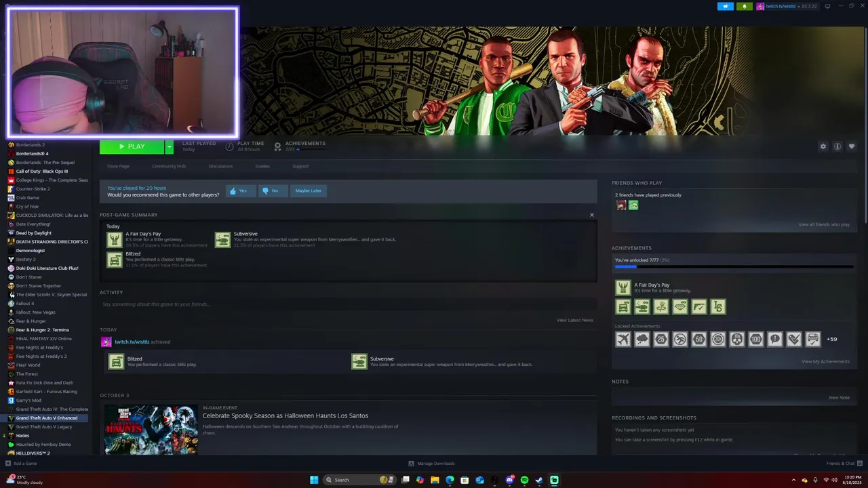
Task: Open the Store Page tab
Action: point(118,166)
